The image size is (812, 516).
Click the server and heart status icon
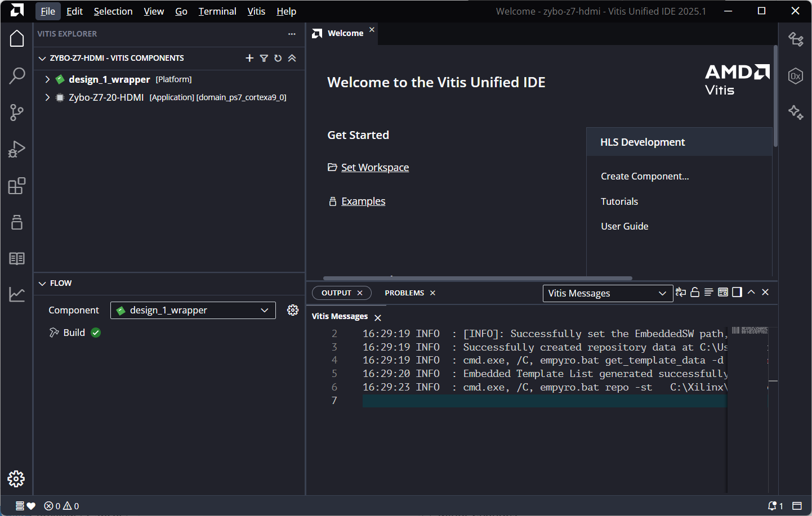point(25,506)
